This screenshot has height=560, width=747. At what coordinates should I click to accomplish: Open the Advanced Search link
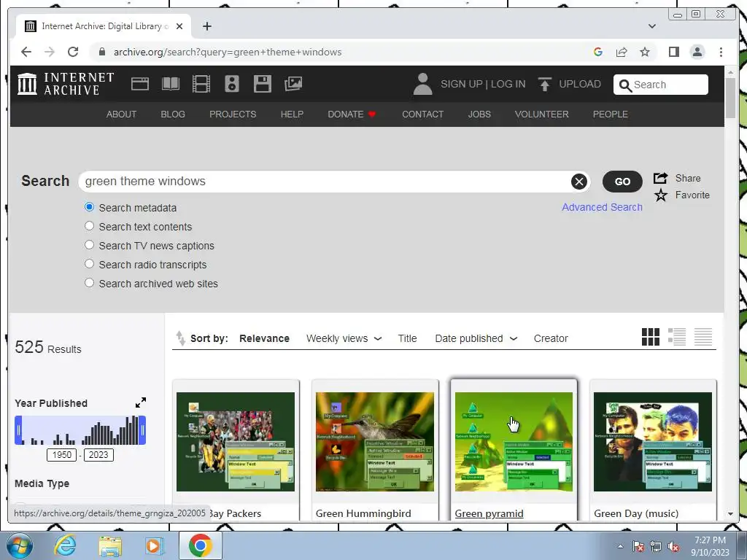point(602,207)
